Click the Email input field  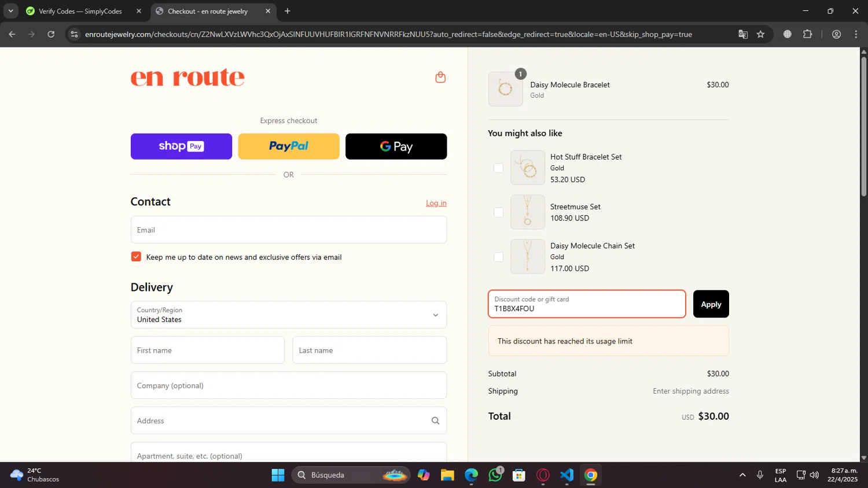289,230
